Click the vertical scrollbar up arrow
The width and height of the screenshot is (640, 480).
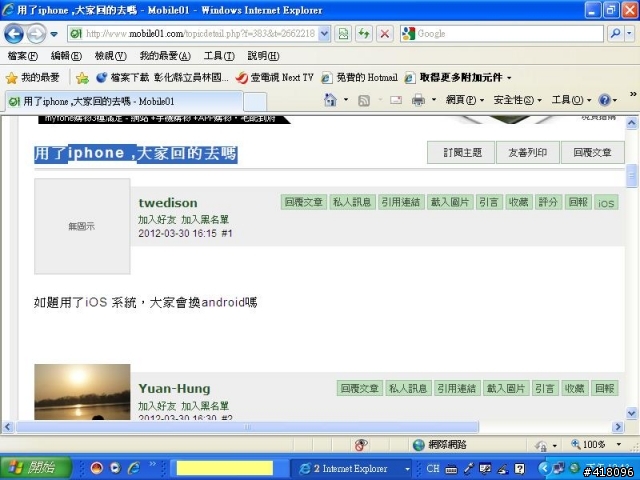[x=631, y=122]
